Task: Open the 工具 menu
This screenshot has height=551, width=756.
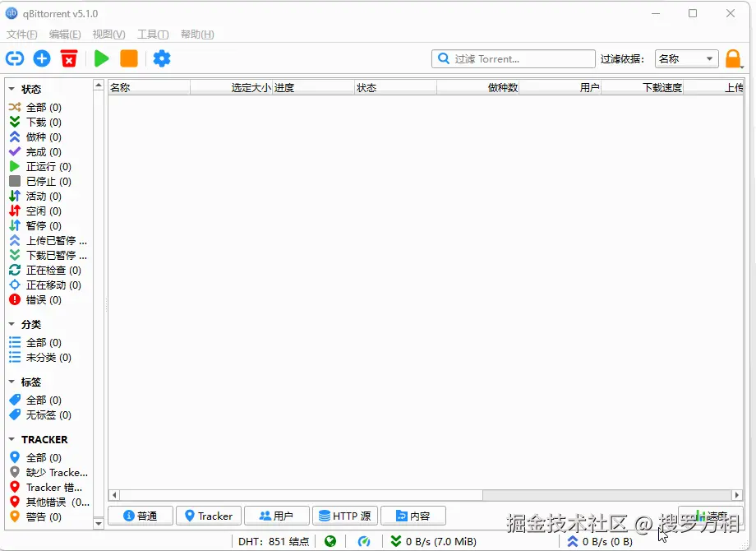Action: click(x=152, y=35)
